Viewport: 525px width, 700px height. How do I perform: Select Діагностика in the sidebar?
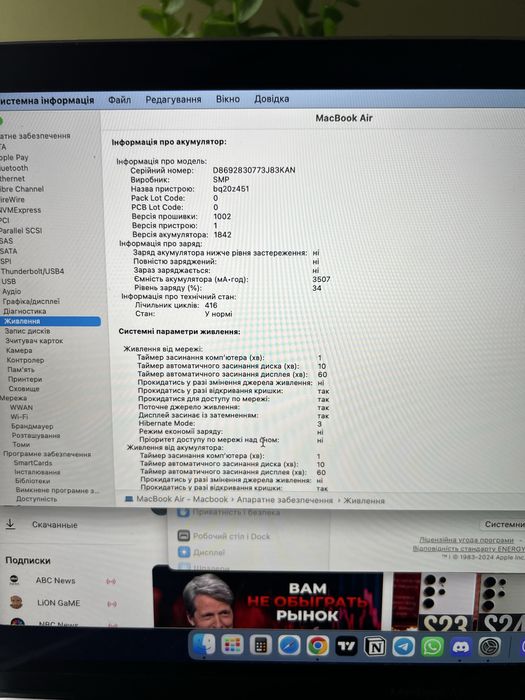pyautogui.click(x=25, y=311)
